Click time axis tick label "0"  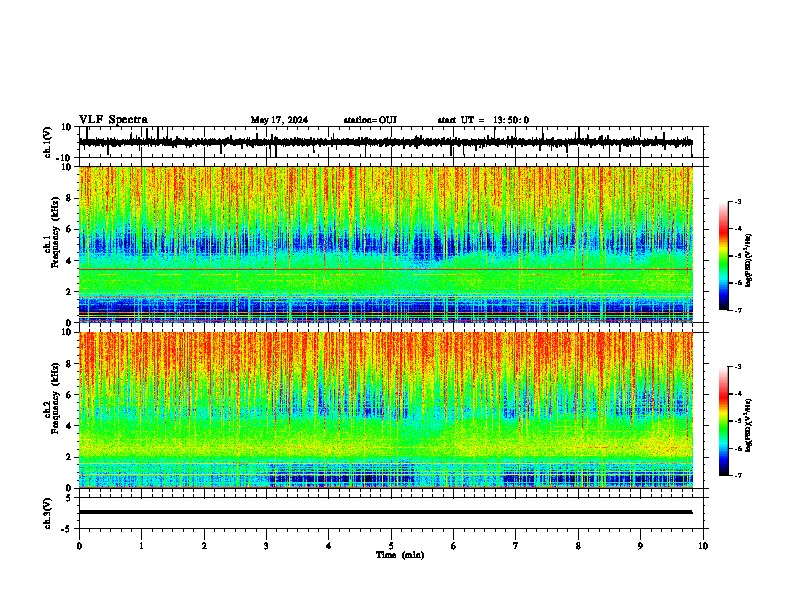[x=79, y=546]
